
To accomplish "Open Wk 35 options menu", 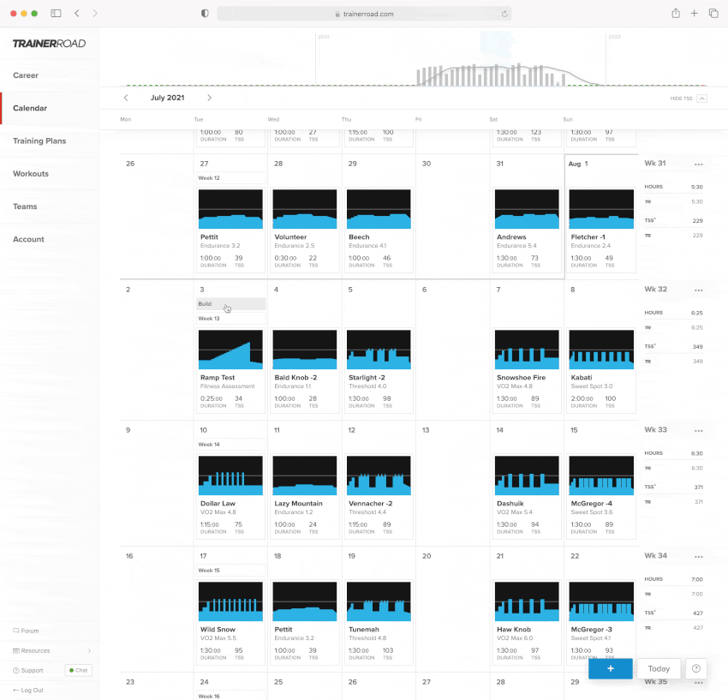I will [x=699, y=683].
